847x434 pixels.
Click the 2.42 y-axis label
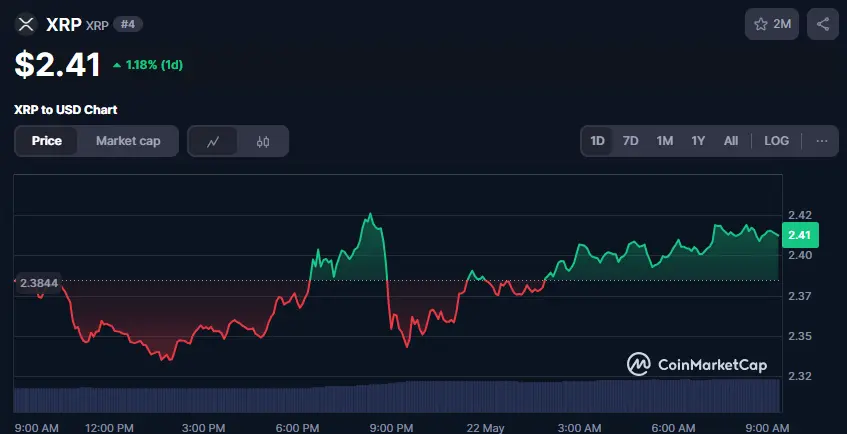pos(799,215)
